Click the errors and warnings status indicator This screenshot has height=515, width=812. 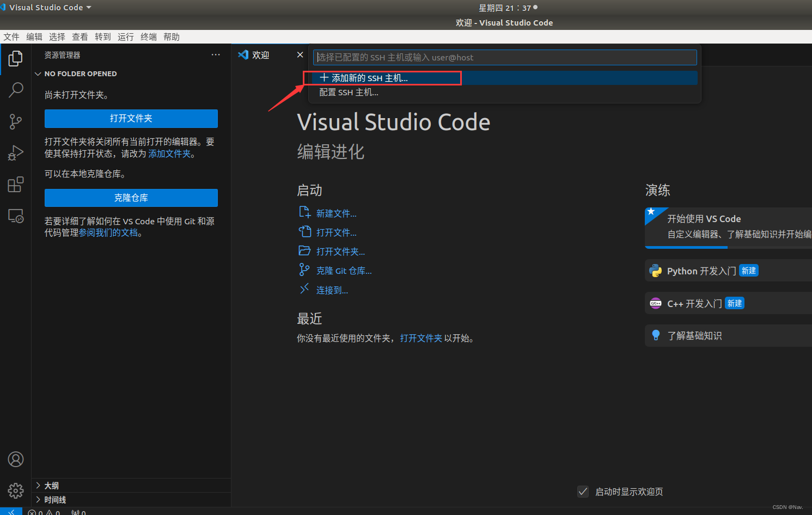tap(44, 512)
